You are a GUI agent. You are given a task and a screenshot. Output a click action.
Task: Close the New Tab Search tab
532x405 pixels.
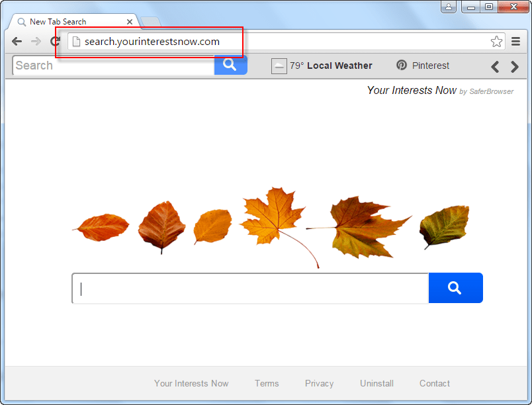click(130, 22)
